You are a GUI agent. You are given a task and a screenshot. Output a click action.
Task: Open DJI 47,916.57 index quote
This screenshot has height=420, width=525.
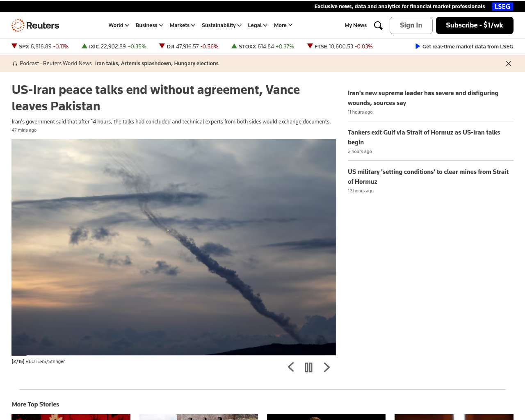189,46
